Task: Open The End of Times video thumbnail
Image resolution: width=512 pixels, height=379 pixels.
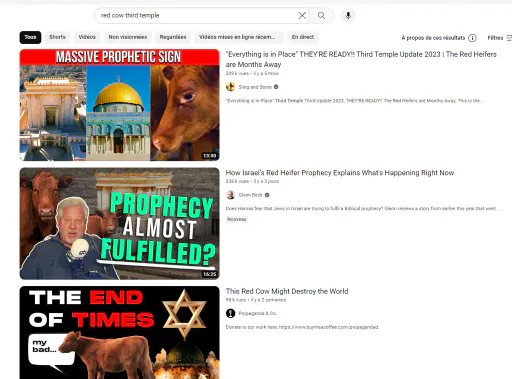Action: tap(120, 332)
